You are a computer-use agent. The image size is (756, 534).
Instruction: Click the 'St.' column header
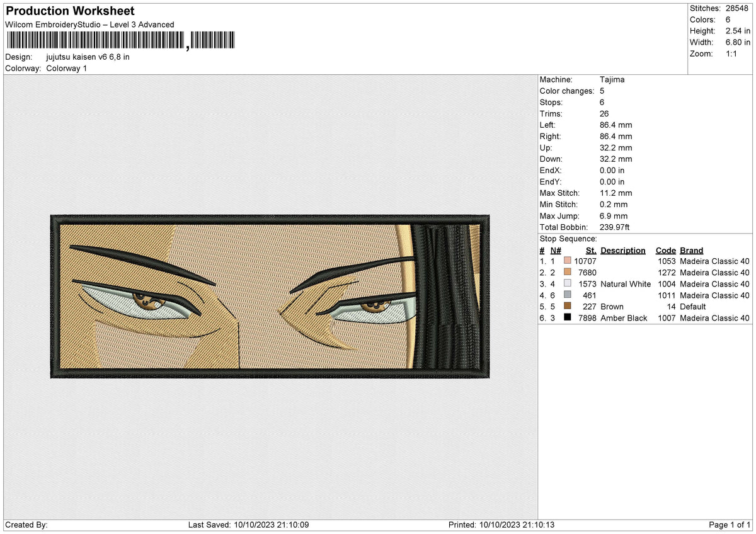pos(591,251)
